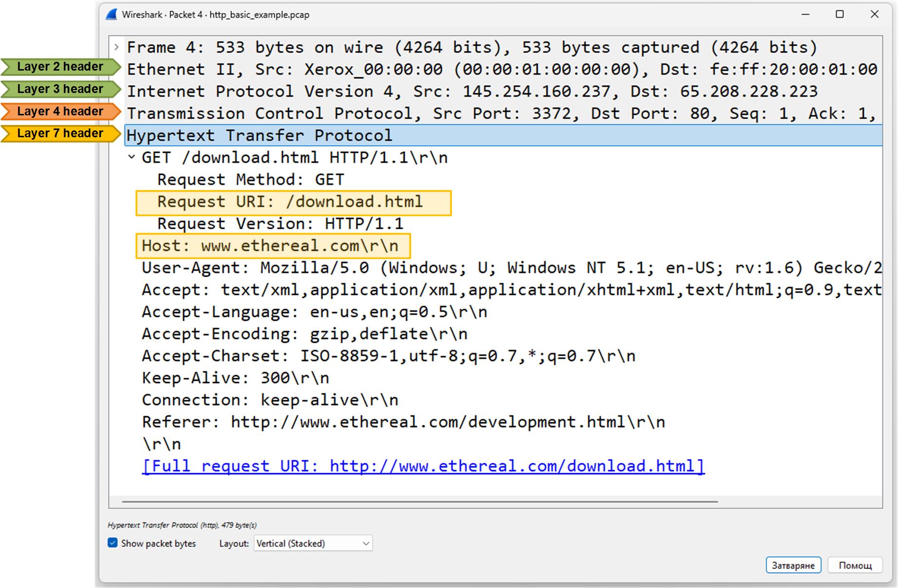Uncheck the Show packet bytes checkbox

112,543
